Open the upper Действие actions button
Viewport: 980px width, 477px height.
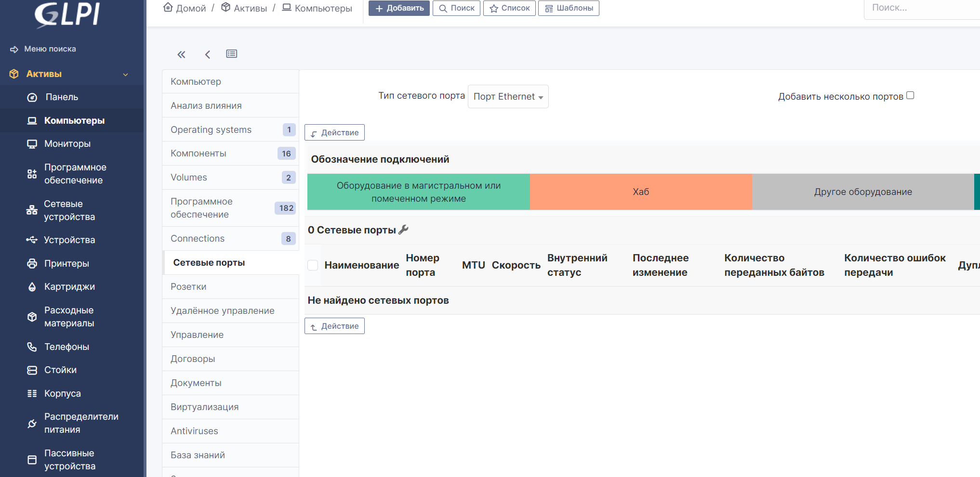pyautogui.click(x=334, y=132)
